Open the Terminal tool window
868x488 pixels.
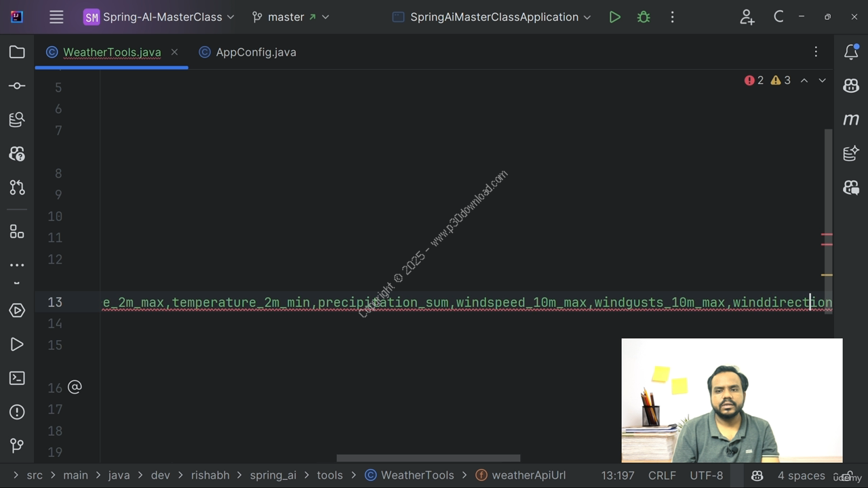[x=17, y=378]
